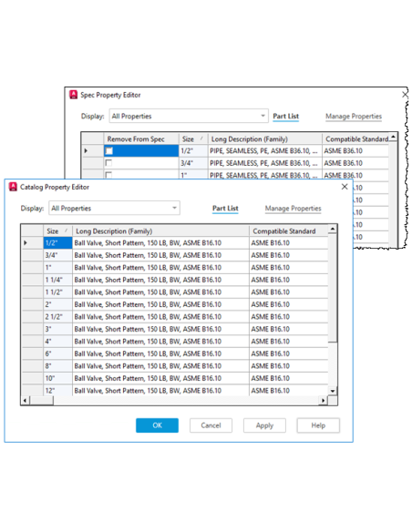Open Display dropdown in Spec Property Editor
This screenshot has height=532, width=412.
pos(189,116)
